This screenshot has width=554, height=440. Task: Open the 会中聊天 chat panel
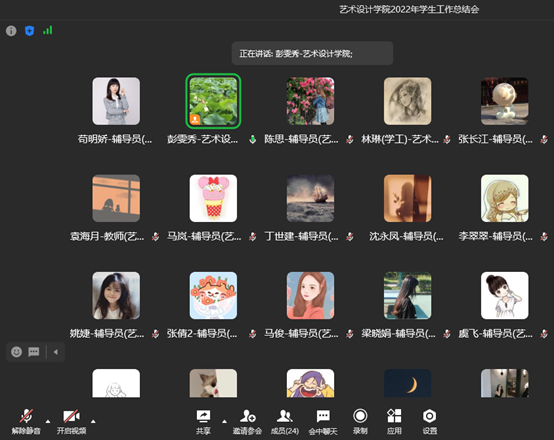click(323, 422)
